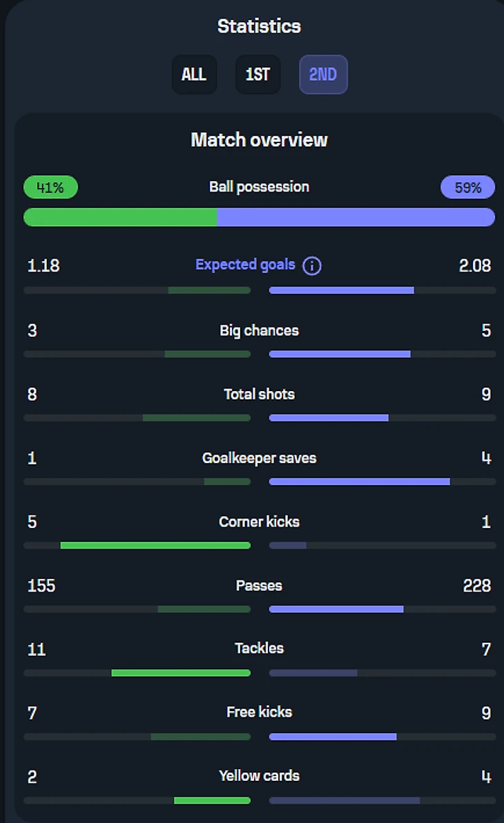Click the Passes stat label
This screenshot has width=504, height=823.
[x=259, y=585]
